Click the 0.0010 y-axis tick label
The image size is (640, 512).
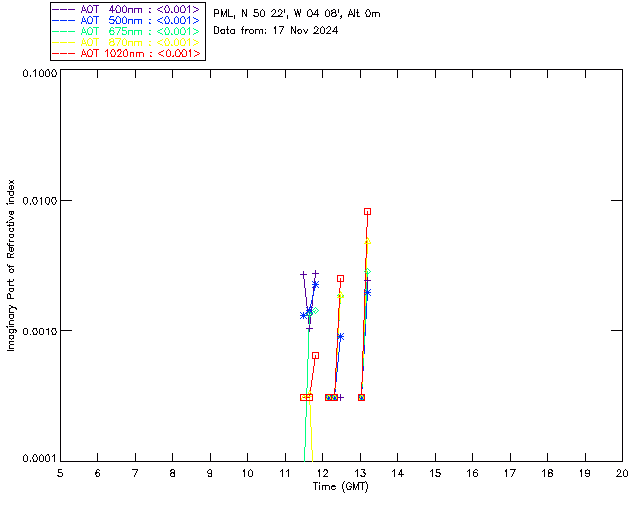pyautogui.click(x=39, y=331)
